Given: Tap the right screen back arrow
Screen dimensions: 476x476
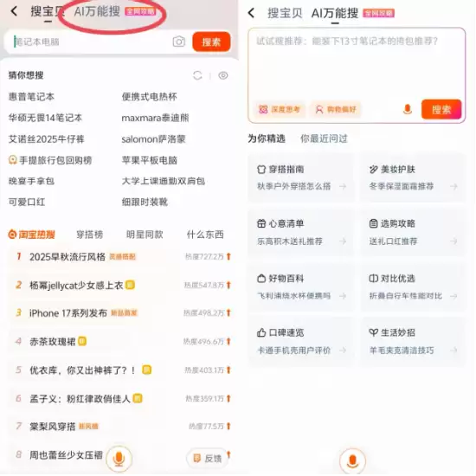Looking at the screenshot, I should (x=251, y=13).
